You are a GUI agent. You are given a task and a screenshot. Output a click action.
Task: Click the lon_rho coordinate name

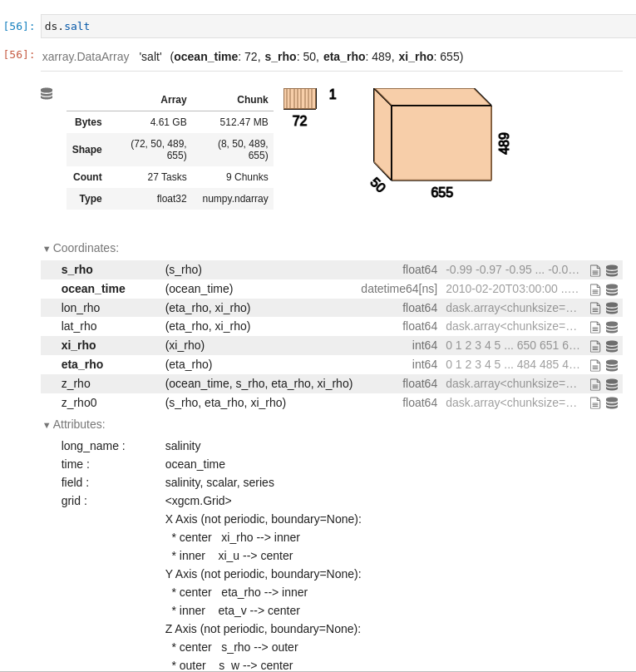point(81,308)
